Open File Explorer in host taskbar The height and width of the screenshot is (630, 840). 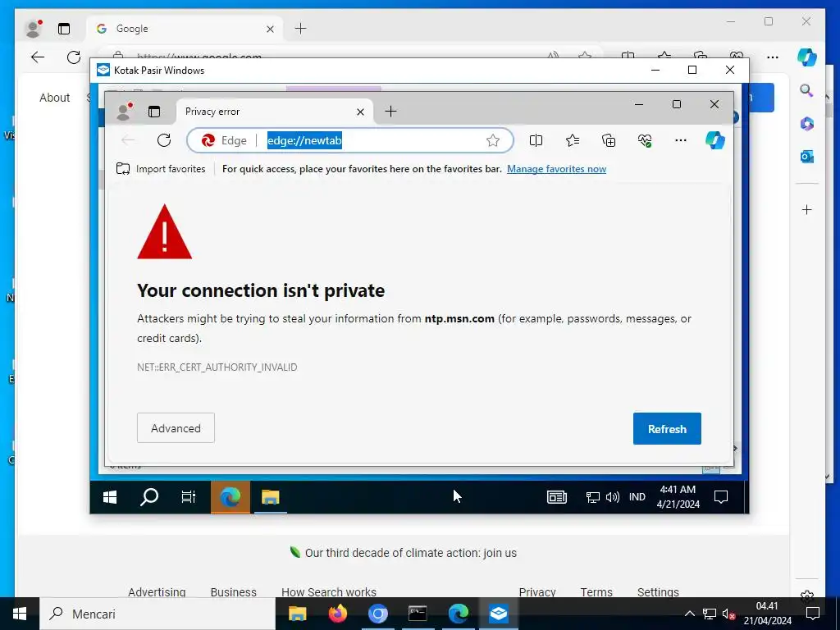(297, 614)
